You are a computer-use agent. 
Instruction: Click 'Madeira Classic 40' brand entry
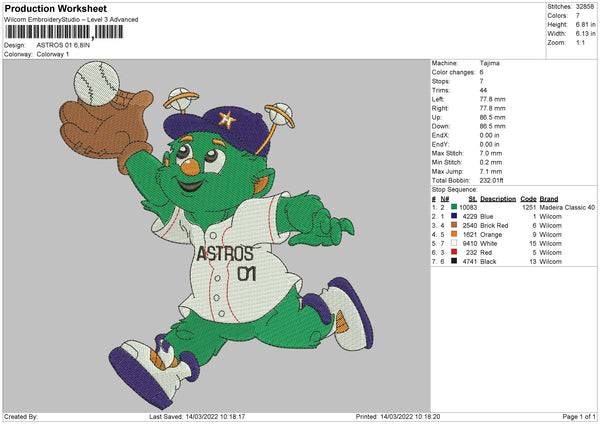[x=567, y=207]
